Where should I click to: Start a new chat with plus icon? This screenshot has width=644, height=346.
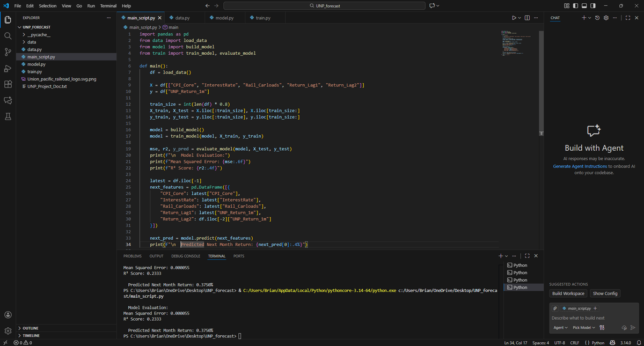pos(584,18)
